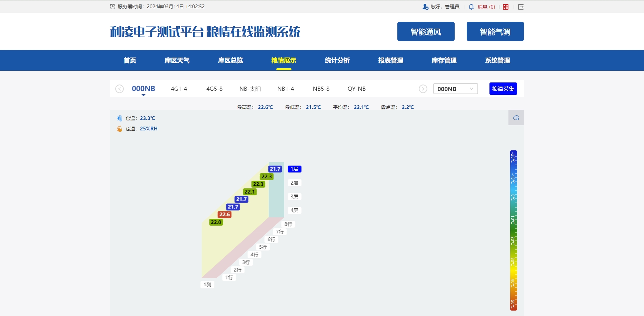Start grain temperature collection 粮温采集
The height and width of the screenshot is (316, 644).
(503, 89)
